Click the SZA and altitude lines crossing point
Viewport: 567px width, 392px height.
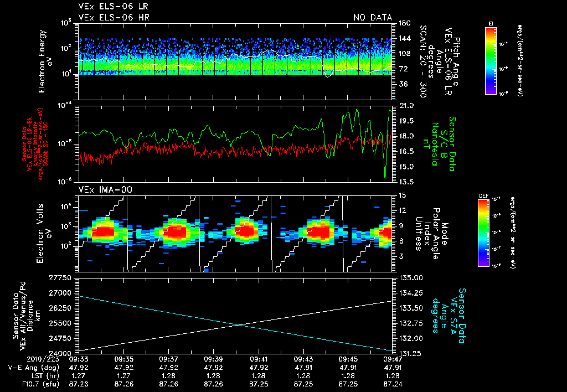coord(239,325)
